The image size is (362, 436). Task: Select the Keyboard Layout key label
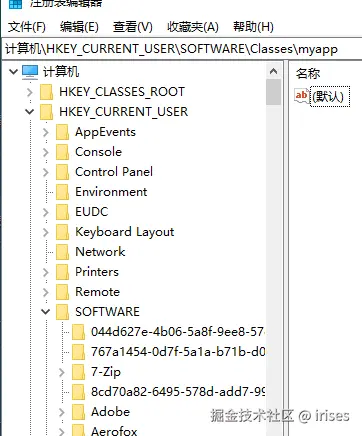pos(125,232)
